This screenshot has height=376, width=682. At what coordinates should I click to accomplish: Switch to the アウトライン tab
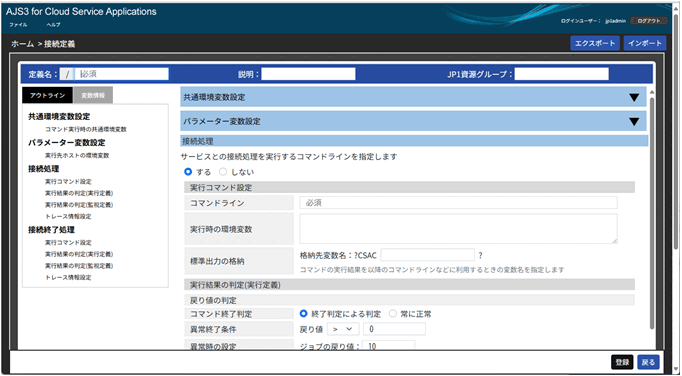tap(47, 95)
